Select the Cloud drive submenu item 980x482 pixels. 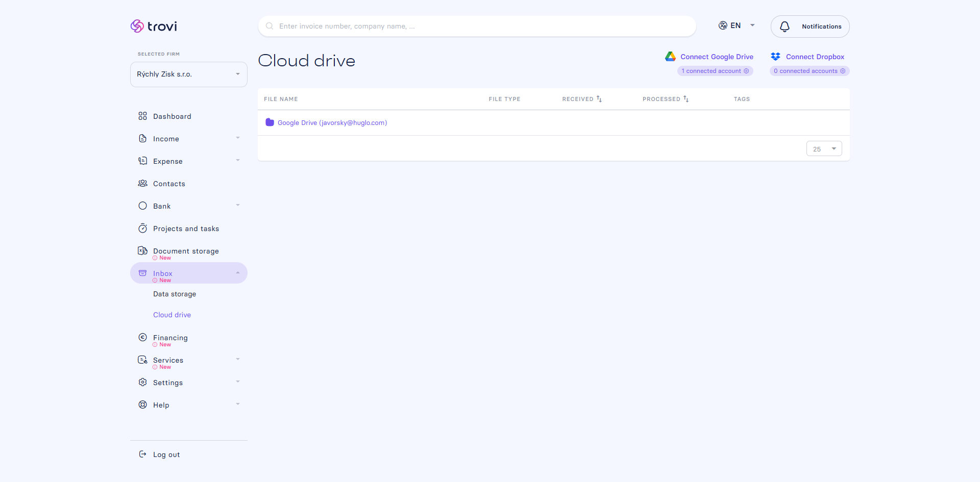(x=172, y=315)
